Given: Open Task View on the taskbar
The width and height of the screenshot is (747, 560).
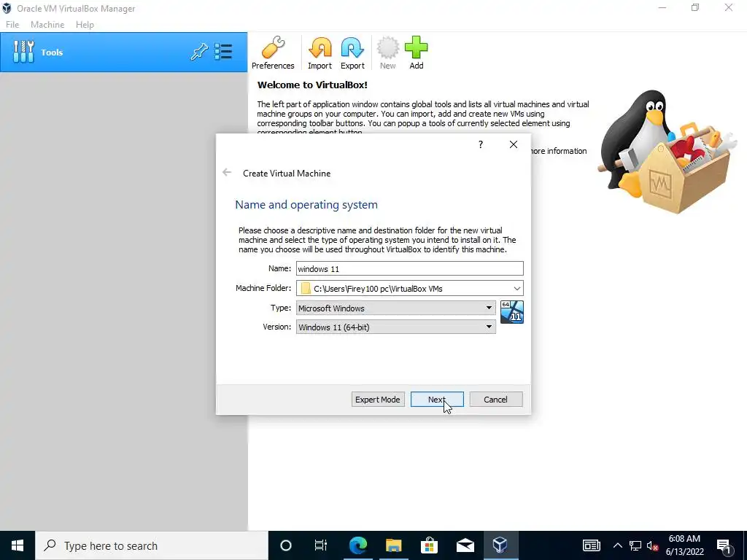Looking at the screenshot, I should (x=321, y=545).
